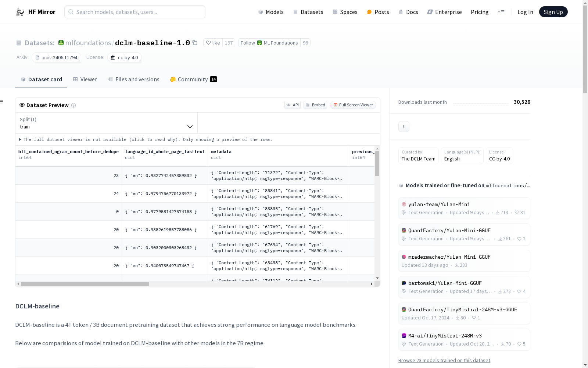
Task: Open the Community tab
Action: click(193, 79)
